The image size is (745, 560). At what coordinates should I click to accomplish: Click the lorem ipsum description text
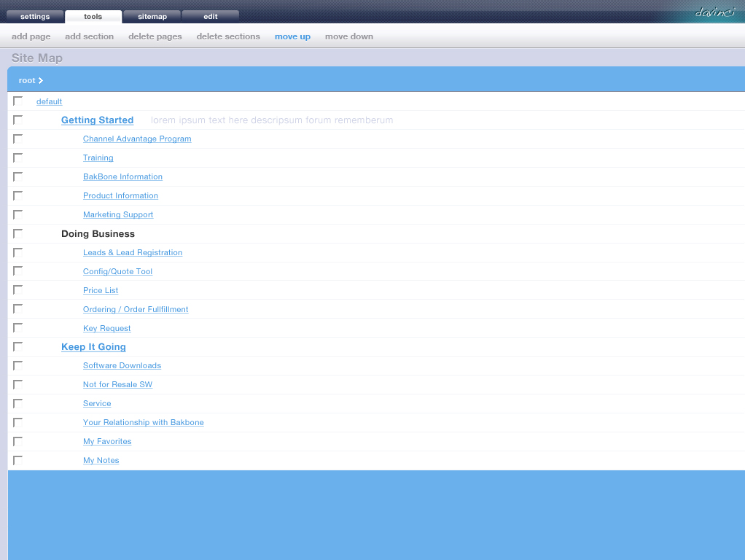pyautogui.click(x=272, y=120)
